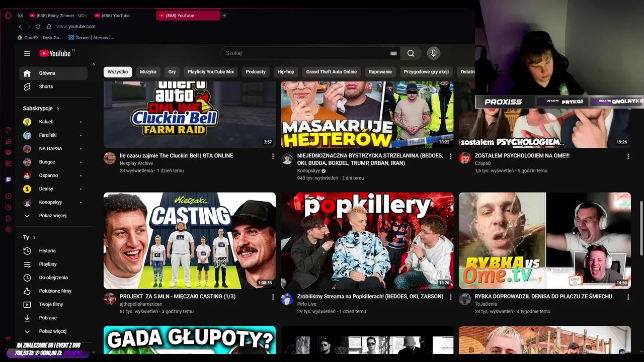Select the Wszystko filter chip
The image size is (644, 362).
pos(118,72)
